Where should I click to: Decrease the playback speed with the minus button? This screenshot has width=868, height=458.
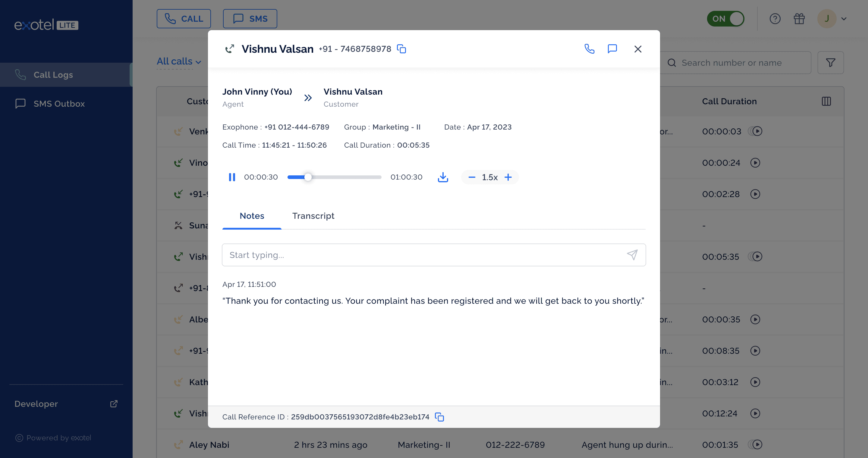pos(472,177)
